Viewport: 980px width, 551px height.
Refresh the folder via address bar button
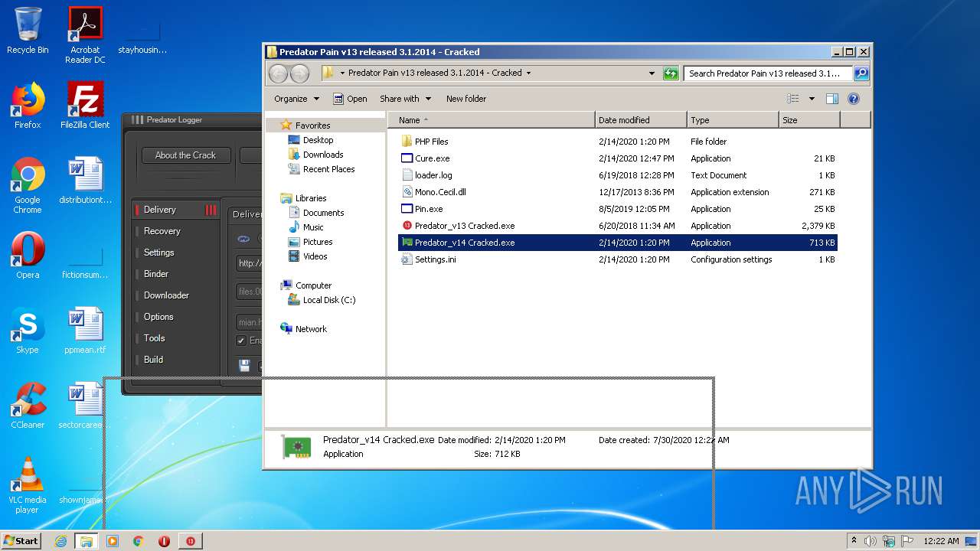tap(671, 73)
